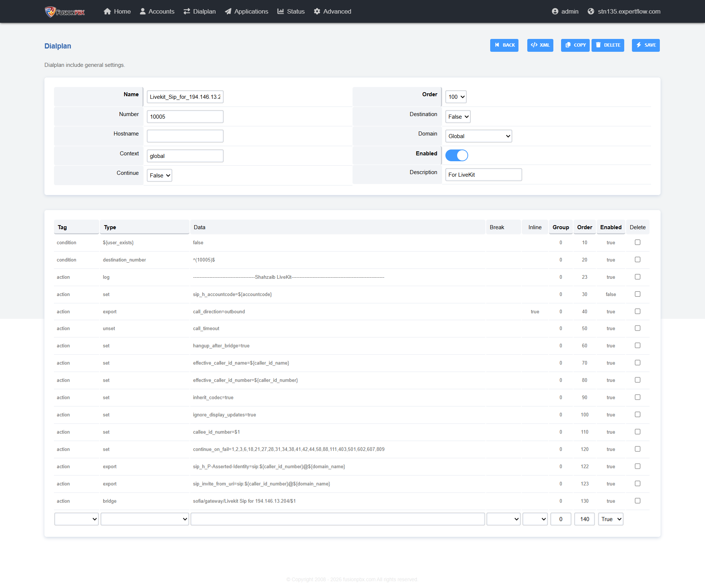The height and width of the screenshot is (588, 705).
Task: Click the Advanced gear icon
Action: pos(317,11)
